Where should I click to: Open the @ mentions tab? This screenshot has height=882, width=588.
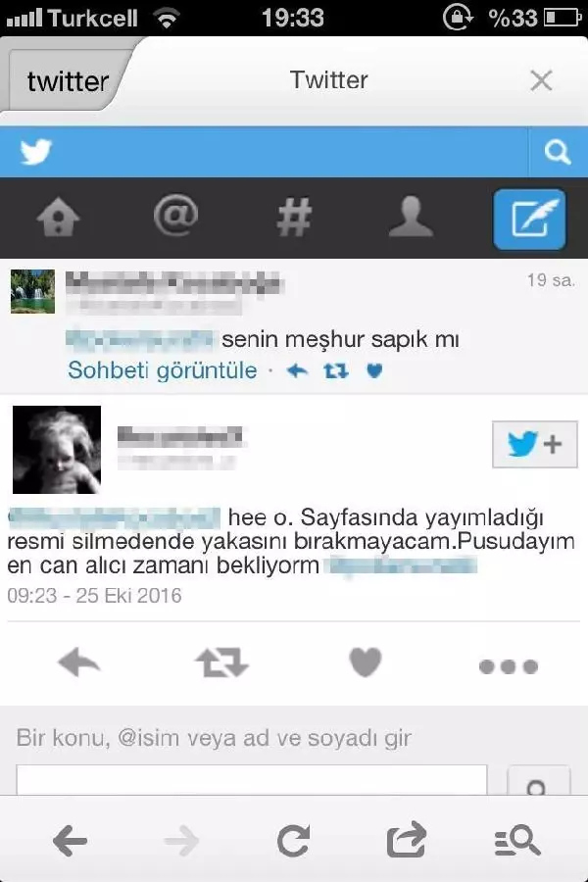175,215
